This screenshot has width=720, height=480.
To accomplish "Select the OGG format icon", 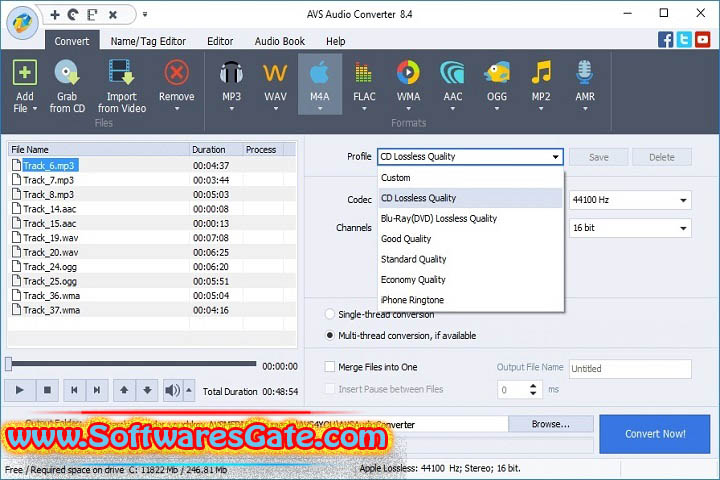I will coord(497,73).
